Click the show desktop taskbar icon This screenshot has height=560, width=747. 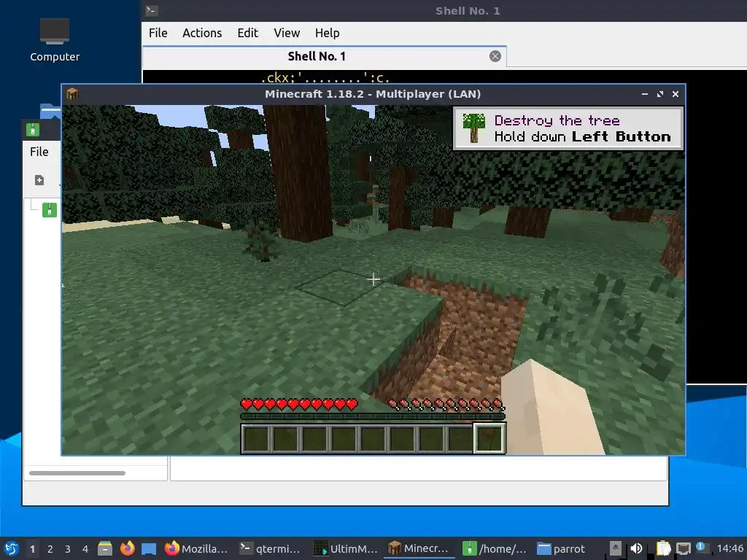149,548
